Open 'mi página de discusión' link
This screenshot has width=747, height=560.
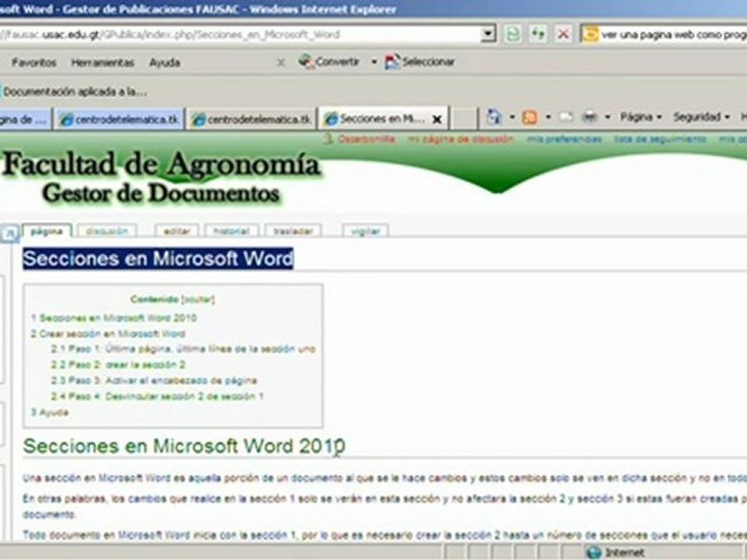pyautogui.click(x=461, y=139)
